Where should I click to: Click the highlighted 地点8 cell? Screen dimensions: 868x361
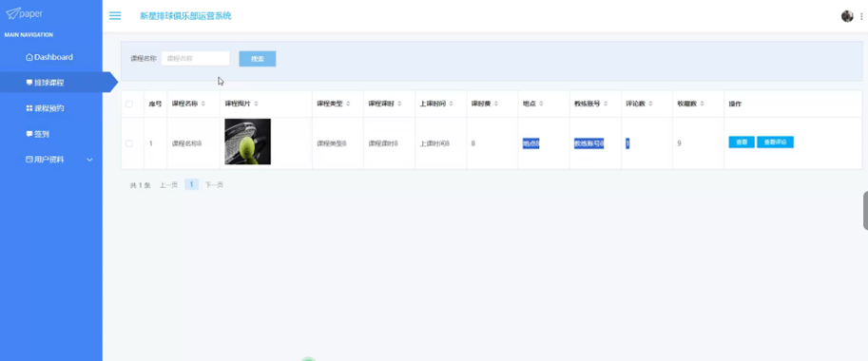pyautogui.click(x=530, y=143)
